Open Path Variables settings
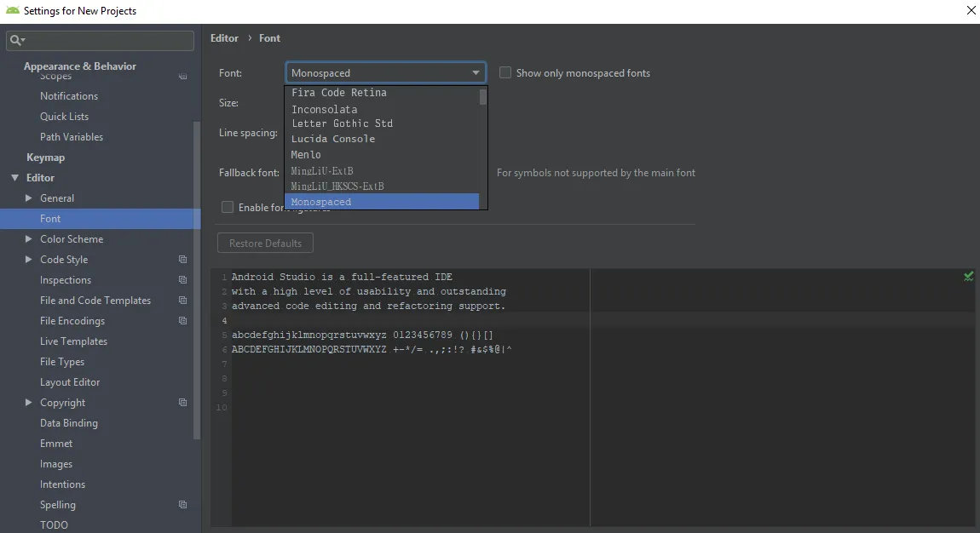 pyautogui.click(x=72, y=137)
